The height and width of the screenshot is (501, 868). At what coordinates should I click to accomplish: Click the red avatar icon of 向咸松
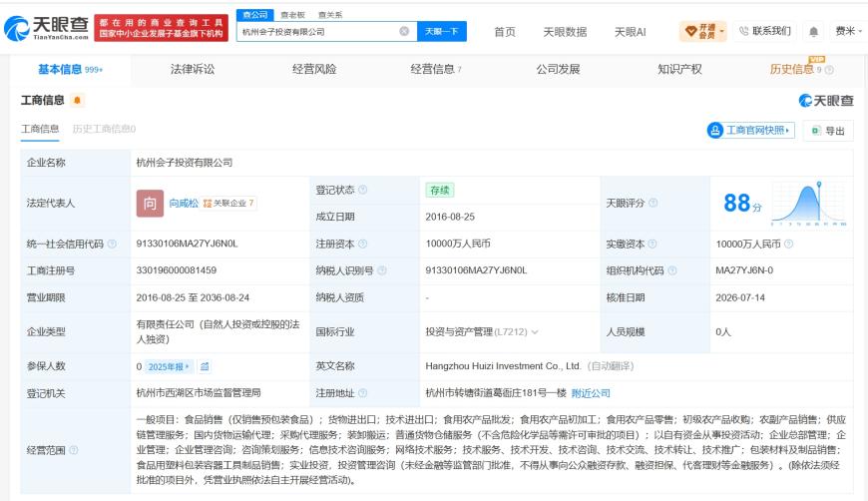150,204
